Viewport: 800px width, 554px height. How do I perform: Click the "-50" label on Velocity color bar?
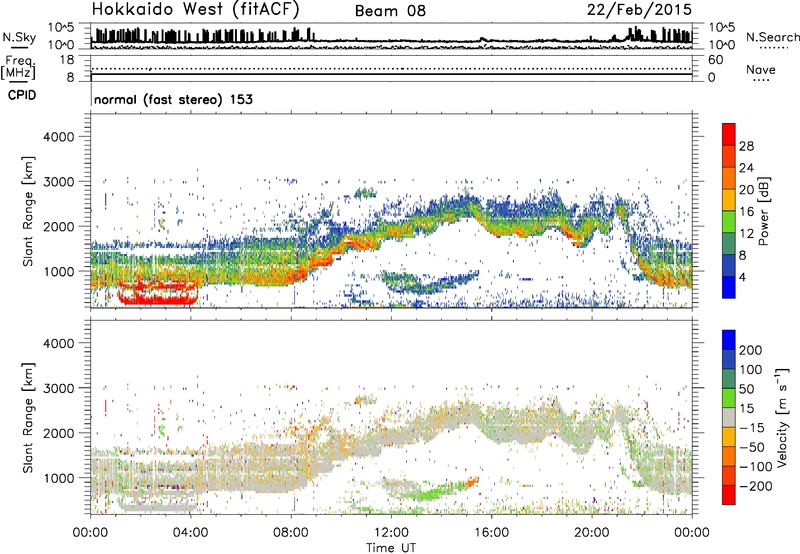point(752,447)
